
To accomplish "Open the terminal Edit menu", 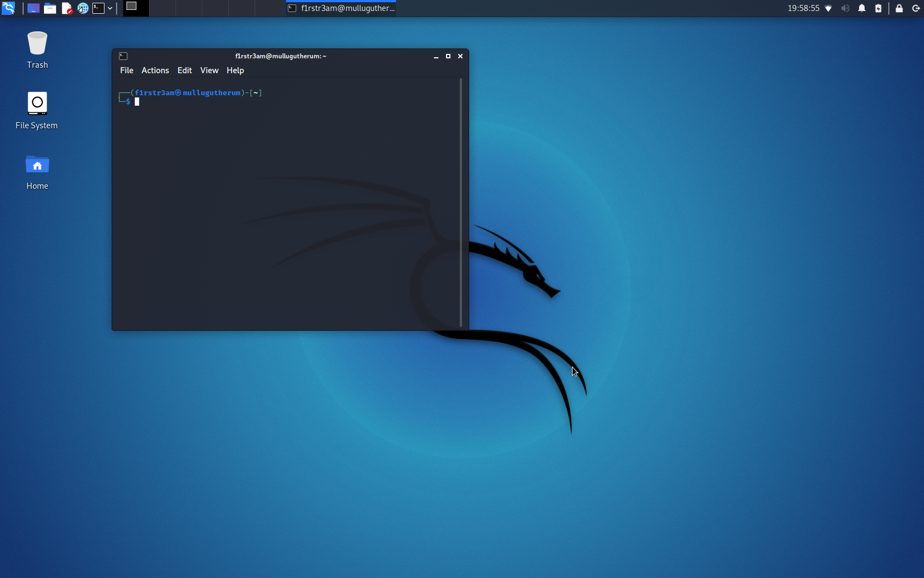I will pyautogui.click(x=184, y=70).
